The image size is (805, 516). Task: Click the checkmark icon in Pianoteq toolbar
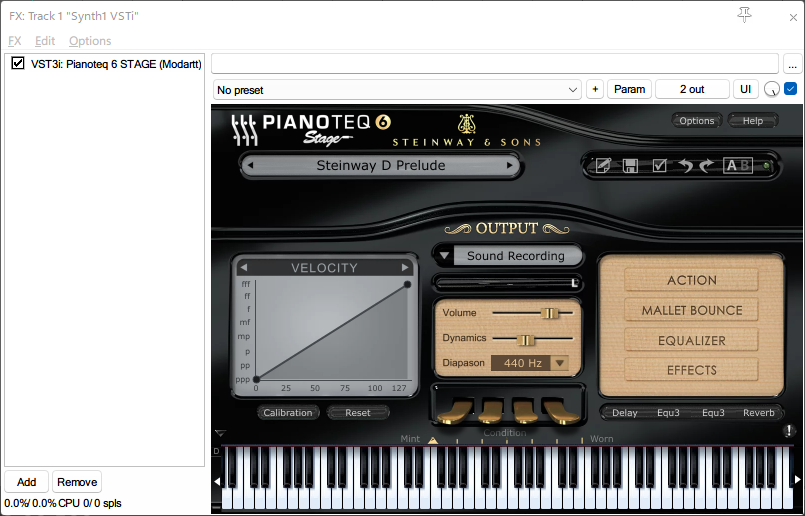[x=659, y=166]
